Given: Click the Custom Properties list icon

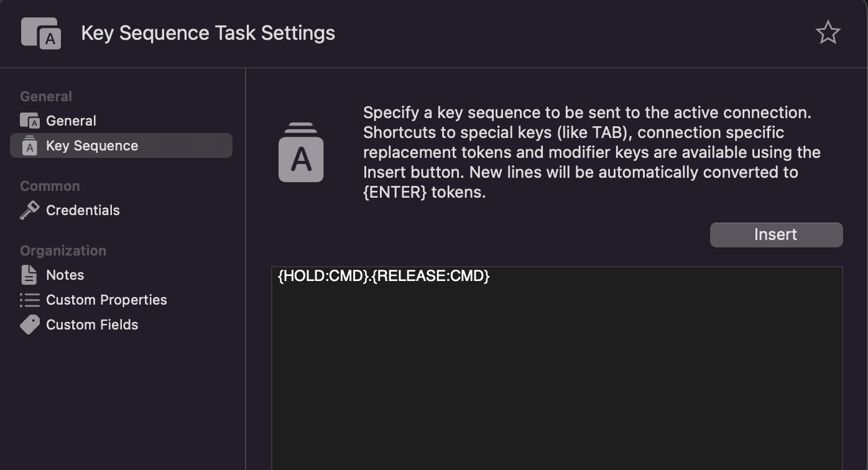Looking at the screenshot, I should pyautogui.click(x=29, y=300).
